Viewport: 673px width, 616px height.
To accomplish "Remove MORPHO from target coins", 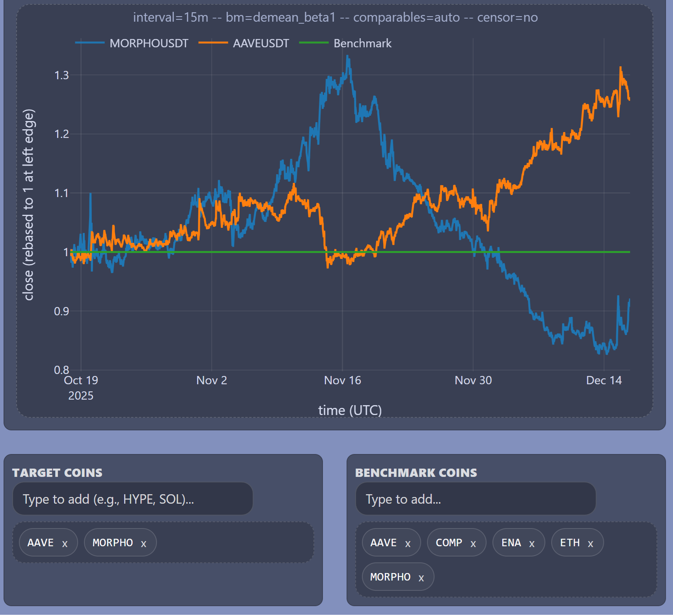I will 144,544.
